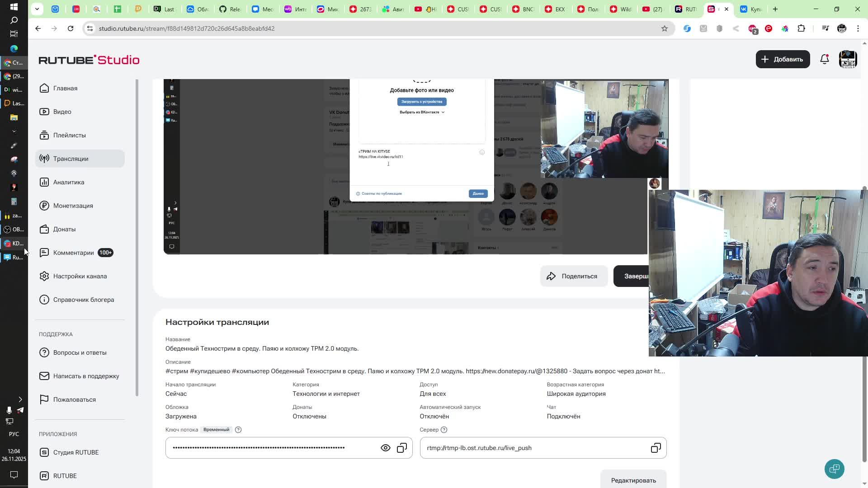Image resolution: width=868 pixels, height=488 pixels.
Task: Show the hidden stream key with eye icon
Action: (x=385, y=448)
